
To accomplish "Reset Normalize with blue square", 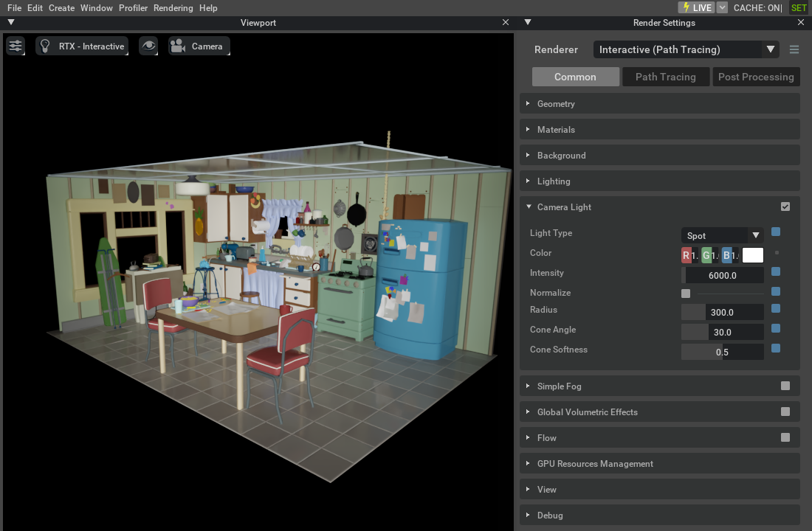I will [x=776, y=291].
